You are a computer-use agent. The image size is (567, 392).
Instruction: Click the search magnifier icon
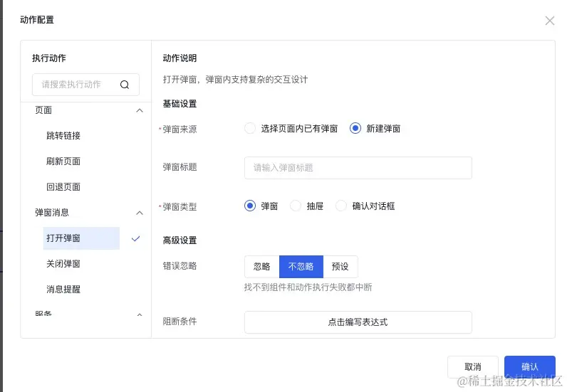click(125, 85)
